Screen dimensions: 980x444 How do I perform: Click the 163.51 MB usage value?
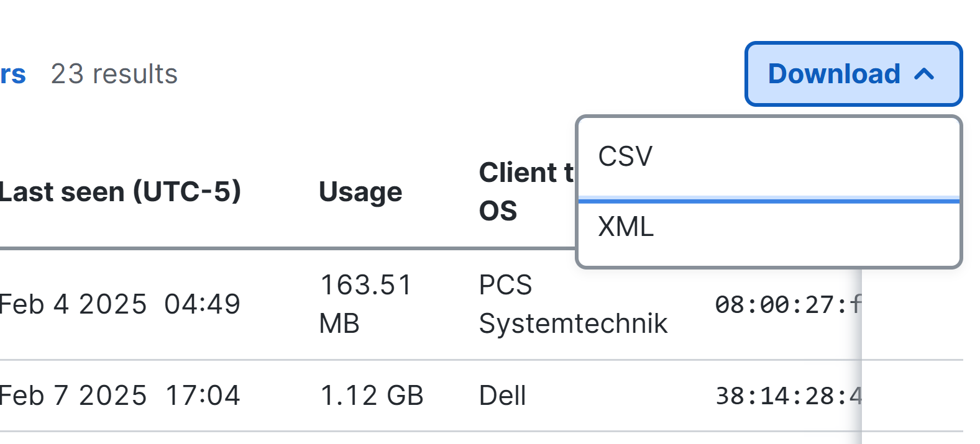(x=365, y=304)
